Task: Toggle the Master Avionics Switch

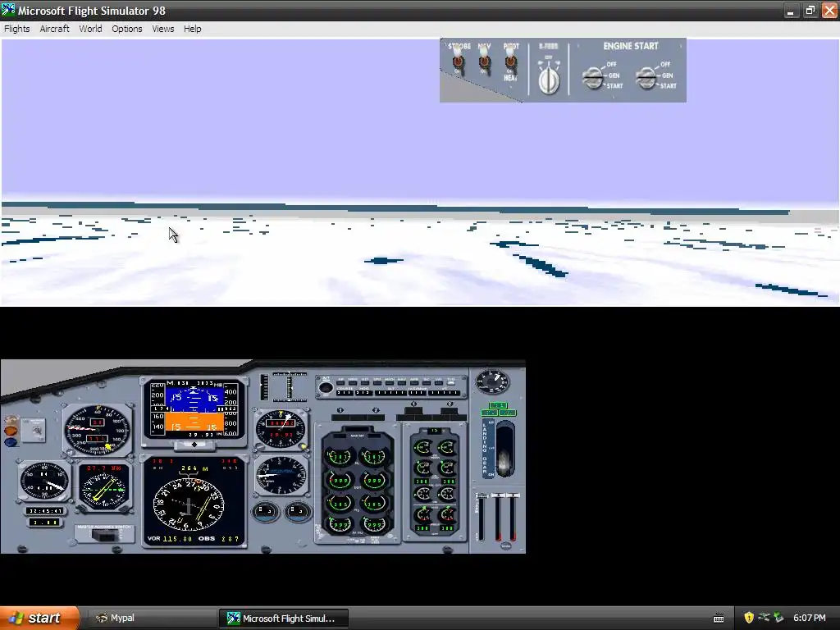Action: [105, 535]
